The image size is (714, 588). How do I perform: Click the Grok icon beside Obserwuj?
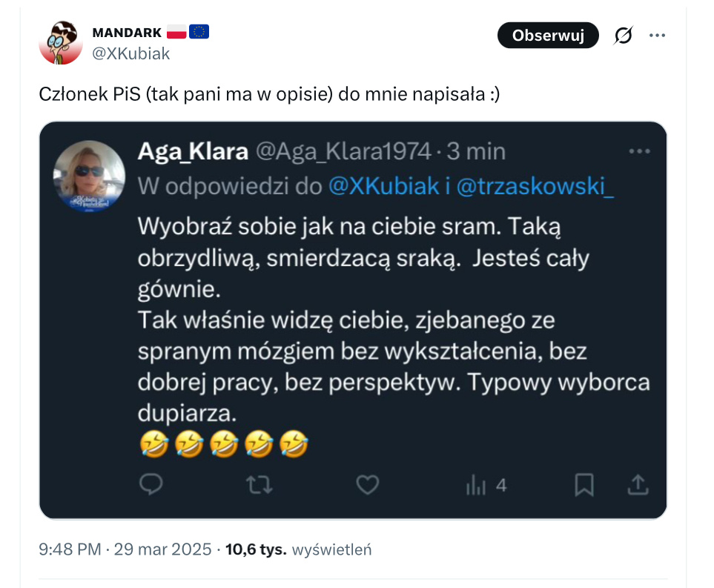coord(624,35)
